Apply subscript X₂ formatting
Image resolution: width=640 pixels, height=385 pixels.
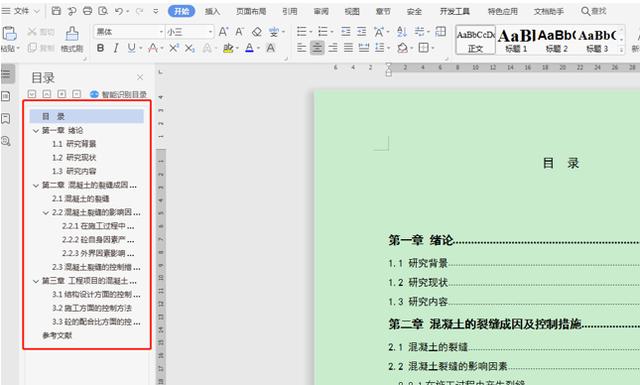click(189, 48)
